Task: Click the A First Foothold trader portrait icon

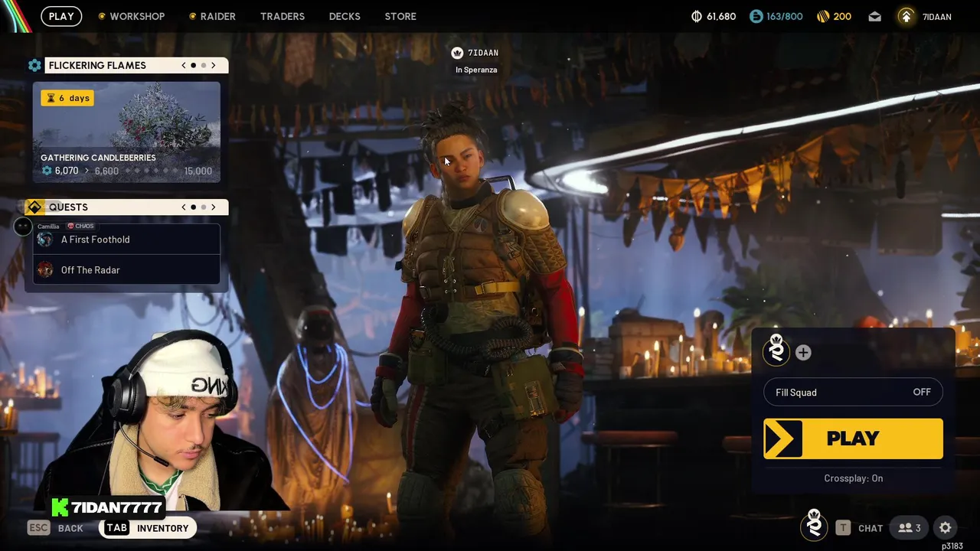Action: (x=45, y=240)
